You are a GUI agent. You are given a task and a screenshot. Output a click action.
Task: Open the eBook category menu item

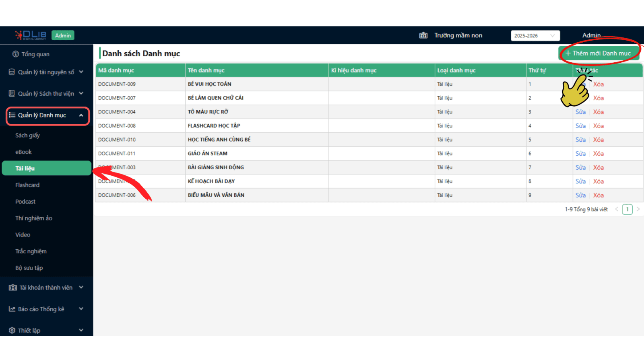click(23, 152)
